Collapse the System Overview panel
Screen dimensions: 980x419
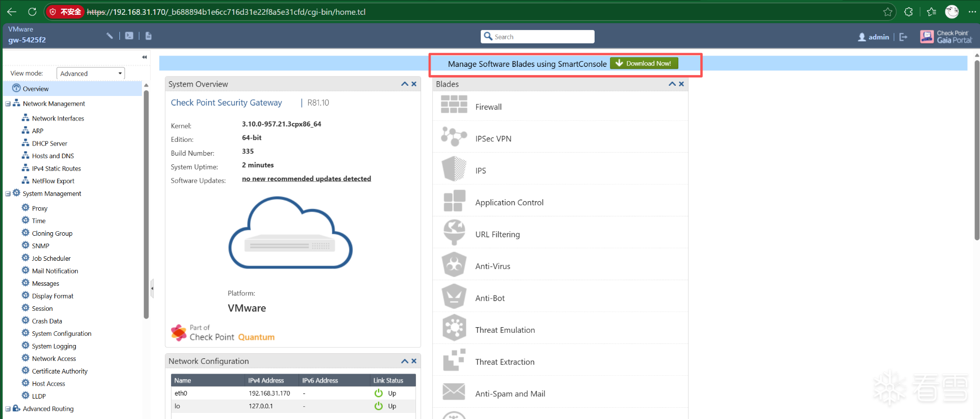(x=405, y=84)
